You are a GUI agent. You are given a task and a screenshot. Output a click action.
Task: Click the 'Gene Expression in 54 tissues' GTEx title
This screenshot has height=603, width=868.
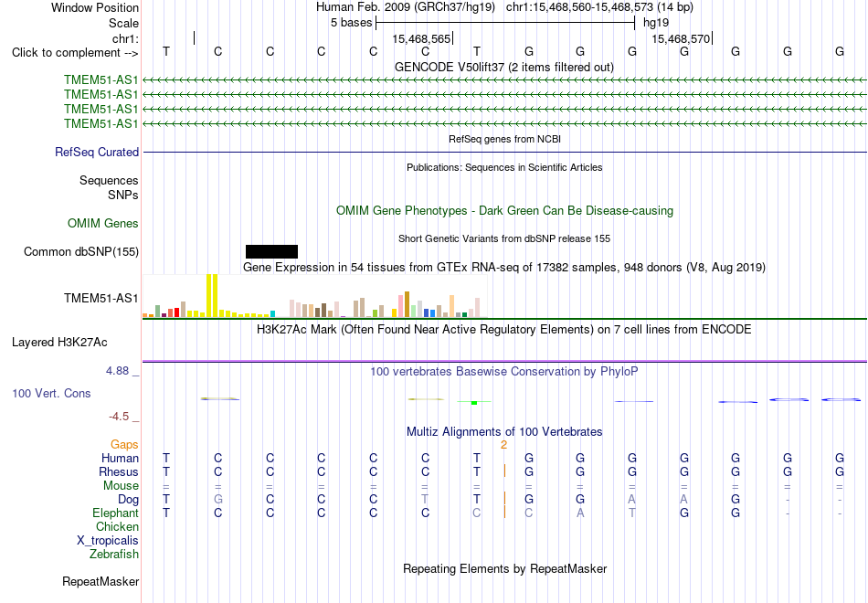tap(504, 268)
